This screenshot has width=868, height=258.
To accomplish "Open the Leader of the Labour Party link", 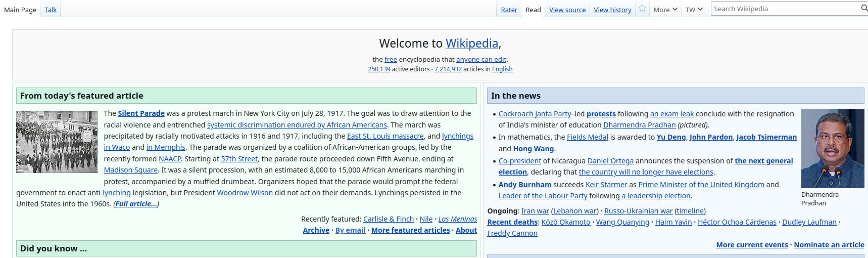I will coord(543,196).
